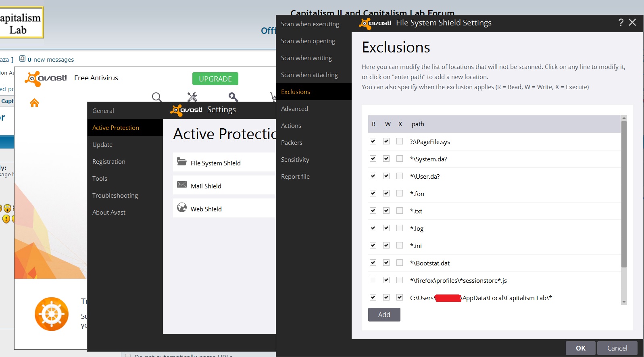Image resolution: width=644 pixels, height=357 pixels.
Task: Cancel the File System Shield Settings dialog
Action: click(x=617, y=348)
